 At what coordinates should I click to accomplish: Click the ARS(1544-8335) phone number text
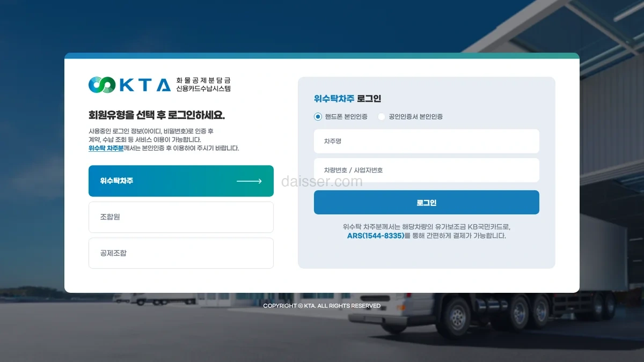click(x=375, y=235)
